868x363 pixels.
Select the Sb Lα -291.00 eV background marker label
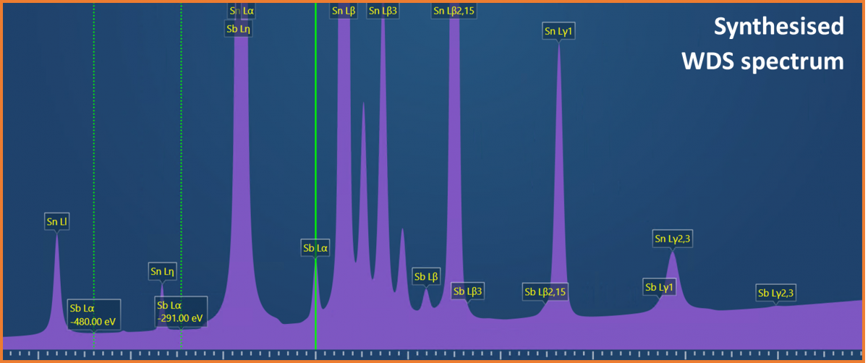pos(181,312)
